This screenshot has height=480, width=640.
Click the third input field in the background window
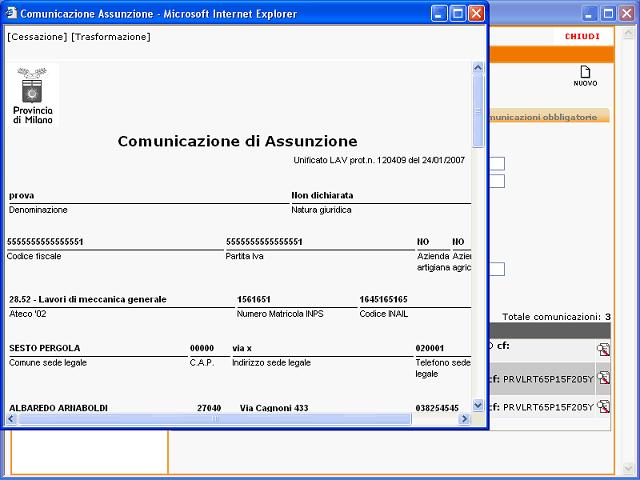pos(497,269)
